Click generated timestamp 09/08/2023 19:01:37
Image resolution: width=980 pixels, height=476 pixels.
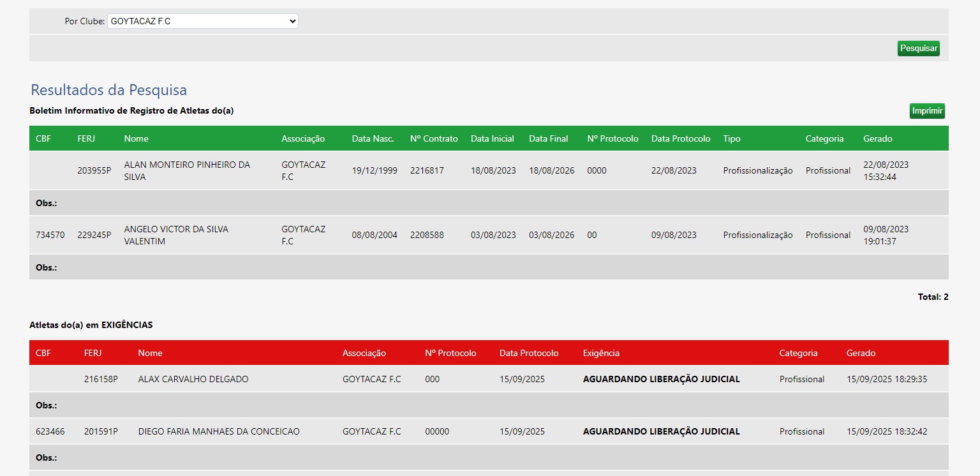point(886,235)
